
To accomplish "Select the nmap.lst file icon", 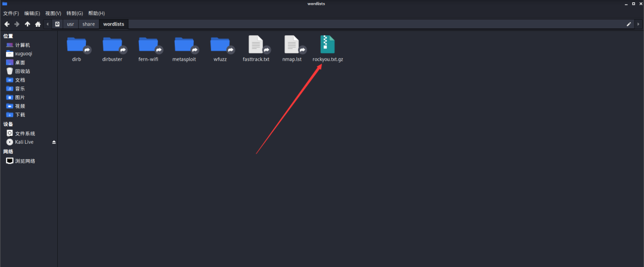I will 292,44.
